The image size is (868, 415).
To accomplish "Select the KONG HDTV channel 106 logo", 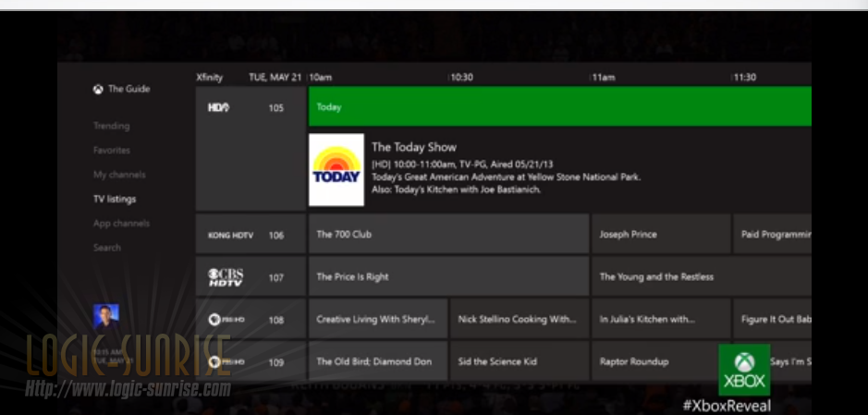I will pyautogui.click(x=230, y=235).
